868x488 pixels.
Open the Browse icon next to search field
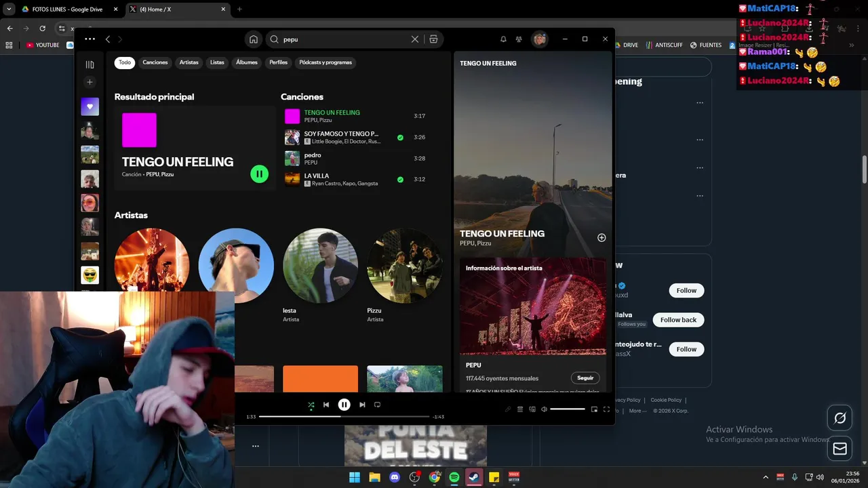[434, 39]
